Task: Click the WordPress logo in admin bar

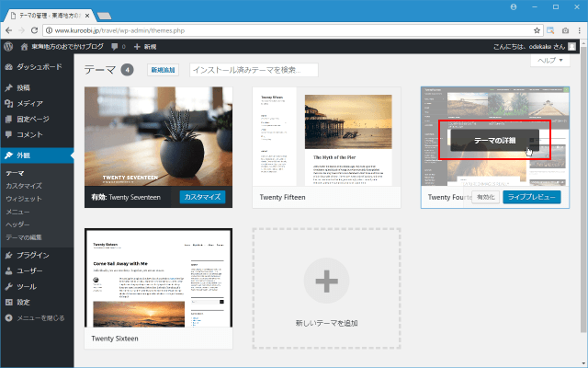Action: pyautogui.click(x=8, y=46)
